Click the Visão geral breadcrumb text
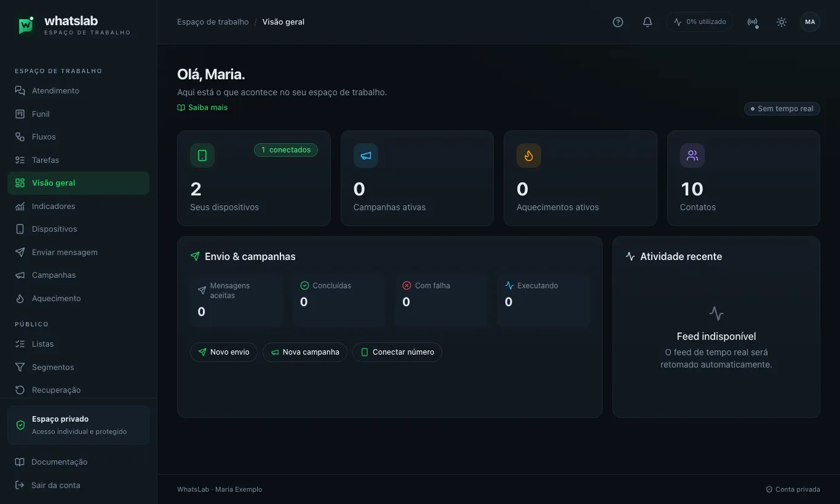This screenshot has width=840, height=504. pyautogui.click(x=283, y=22)
